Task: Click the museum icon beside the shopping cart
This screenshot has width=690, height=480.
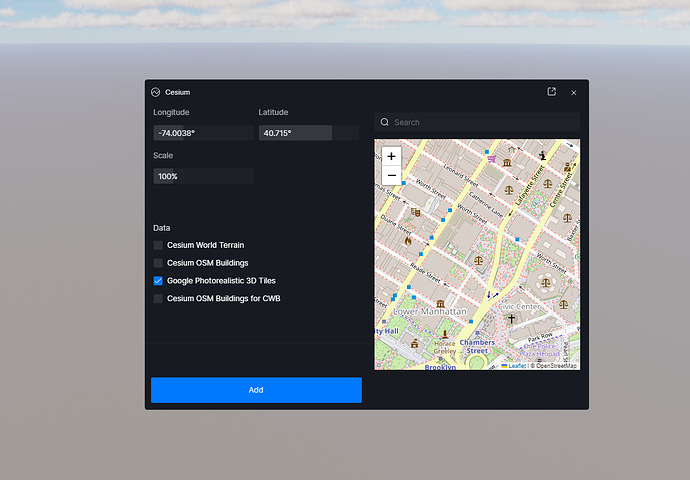Action: [x=507, y=163]
